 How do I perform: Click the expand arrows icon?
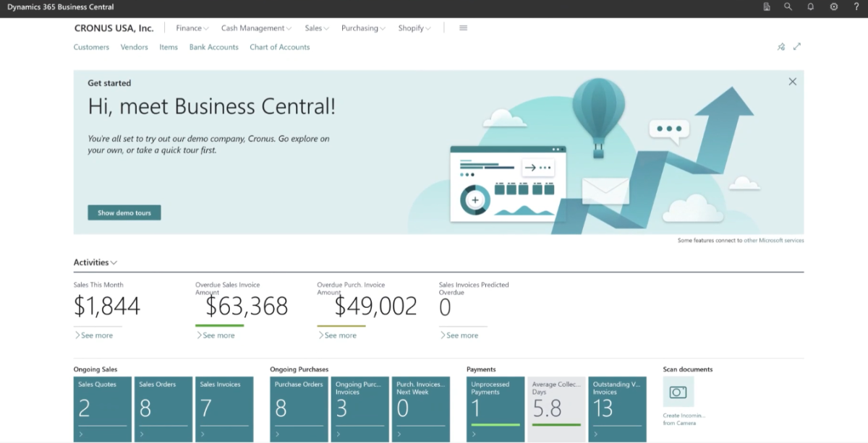click(797, 46)
